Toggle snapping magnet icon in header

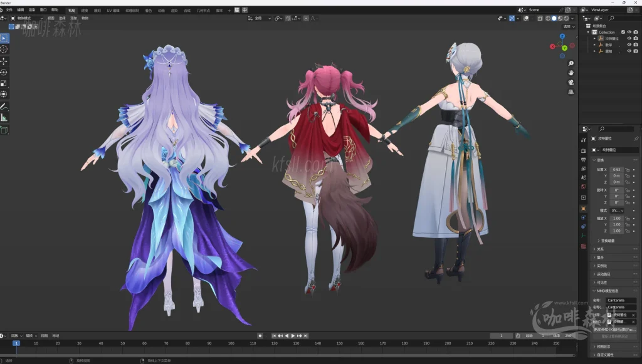pos(288,18)
